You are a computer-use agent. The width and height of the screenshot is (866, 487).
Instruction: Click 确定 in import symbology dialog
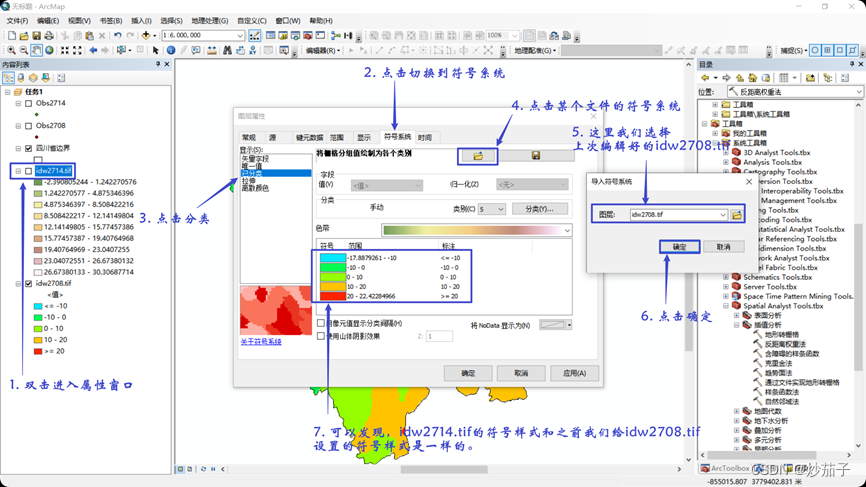[679, 247]
